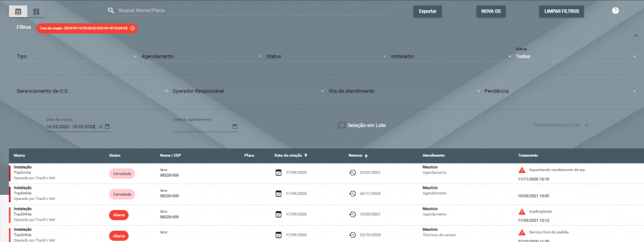Viewport: 644px width, 242px height.
Task: Click the Atendimento column header
Action: [434, 156]
